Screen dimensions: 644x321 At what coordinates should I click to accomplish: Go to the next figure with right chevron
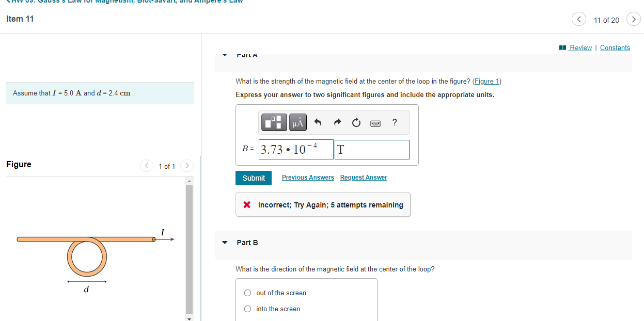click(186, 166)
